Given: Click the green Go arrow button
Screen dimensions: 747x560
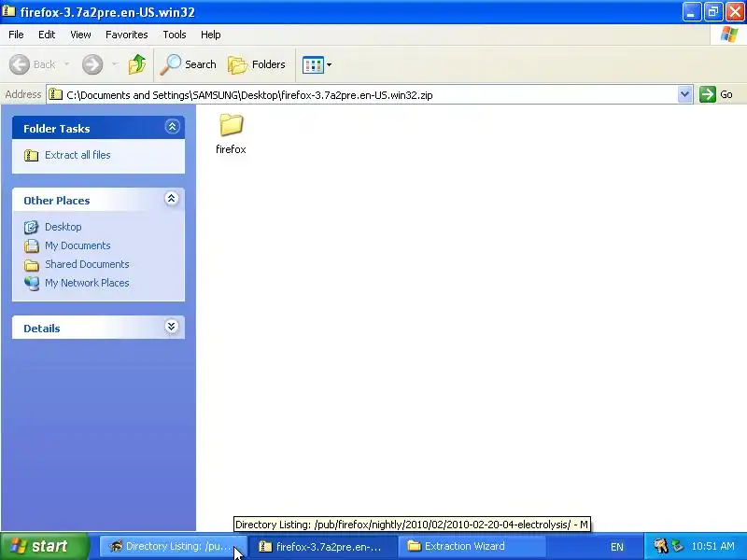Looking at the screenshot, I should click(708, 94).
